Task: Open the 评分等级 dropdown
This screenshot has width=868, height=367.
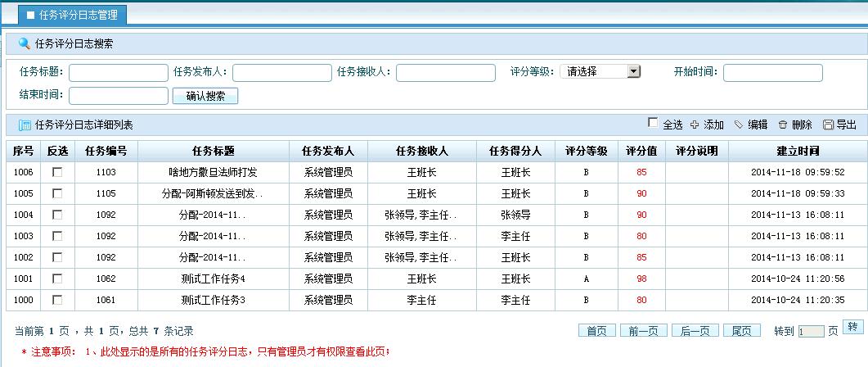Action: (600, 71)
